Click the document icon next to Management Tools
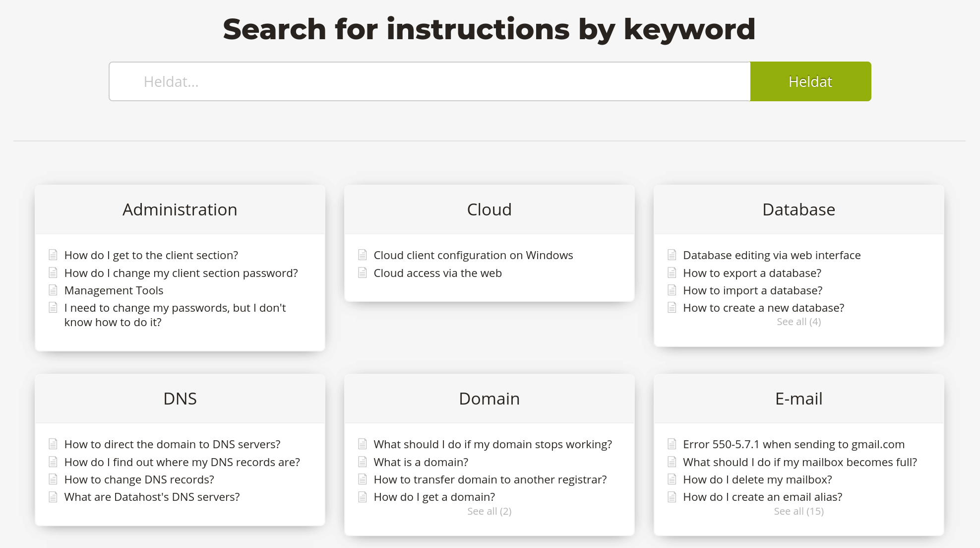 53,290
